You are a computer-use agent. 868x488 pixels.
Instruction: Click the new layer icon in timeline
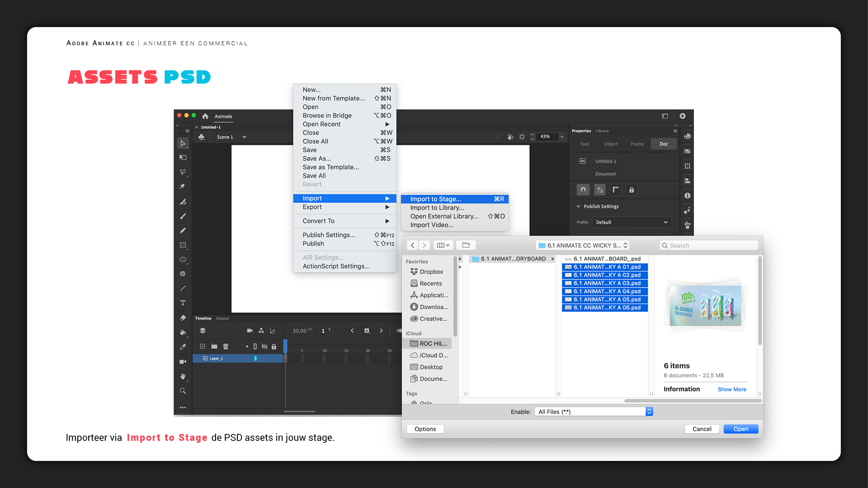point(203,347)
